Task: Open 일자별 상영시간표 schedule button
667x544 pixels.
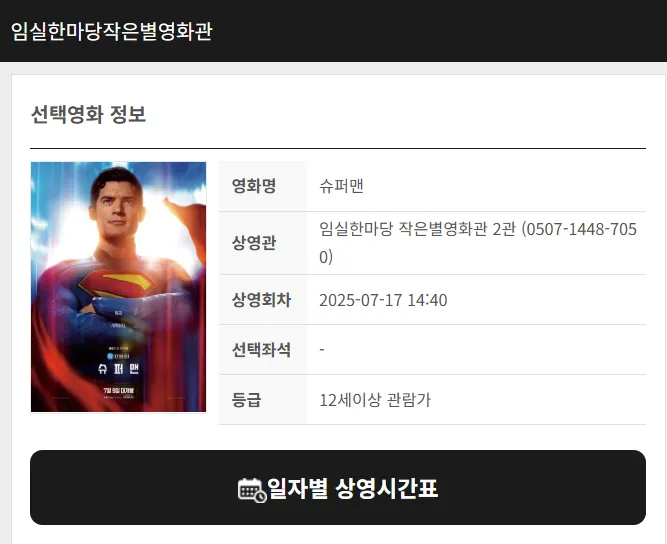Action: point(338,487)
